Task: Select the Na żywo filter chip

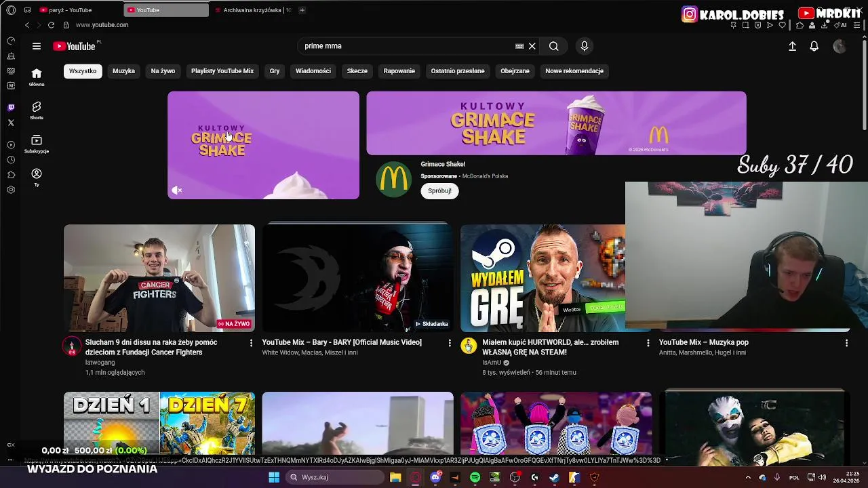Action: [x=163, y=71]
